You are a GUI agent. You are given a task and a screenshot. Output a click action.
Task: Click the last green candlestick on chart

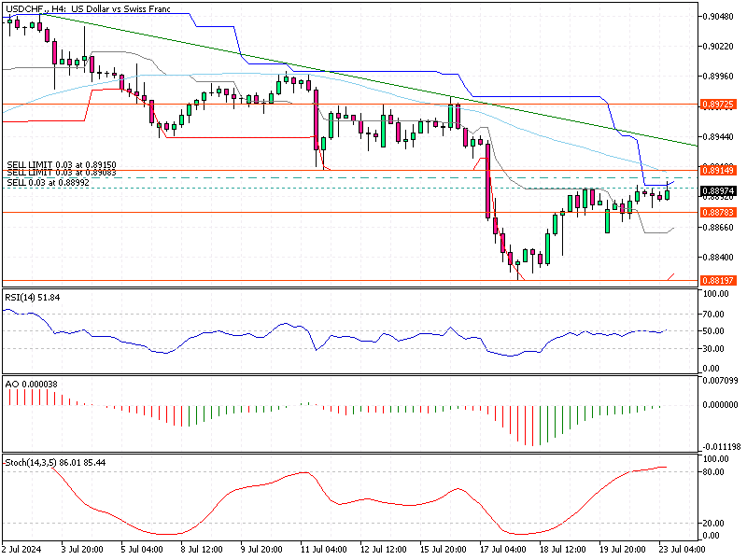pos(668,194)
